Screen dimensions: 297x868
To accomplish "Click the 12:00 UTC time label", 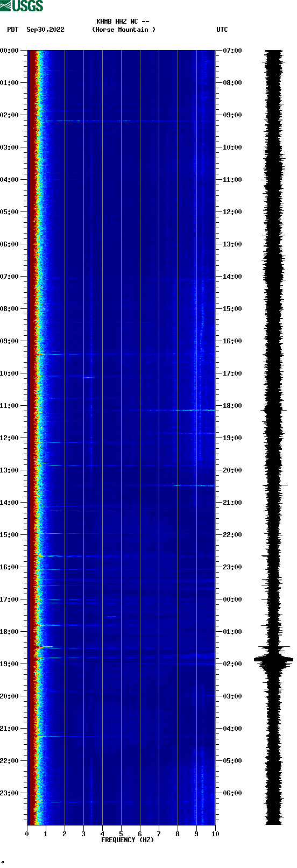I will pos(232,212).
